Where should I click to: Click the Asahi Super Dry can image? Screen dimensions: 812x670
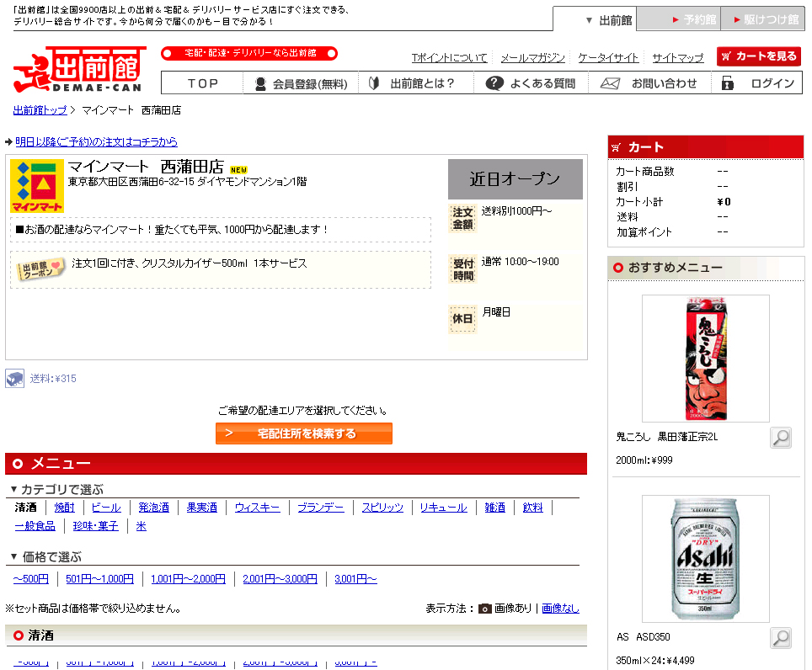pyautogui.click(x=706, y=559)
